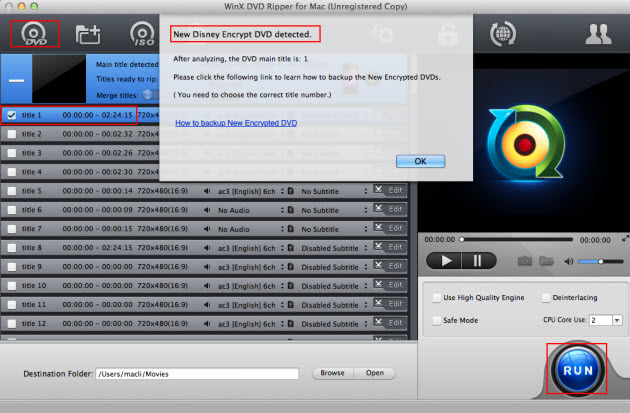This screenshot has width=630, height=413.
Task: Click Edit for title 7
Action: tap(395, 228)
